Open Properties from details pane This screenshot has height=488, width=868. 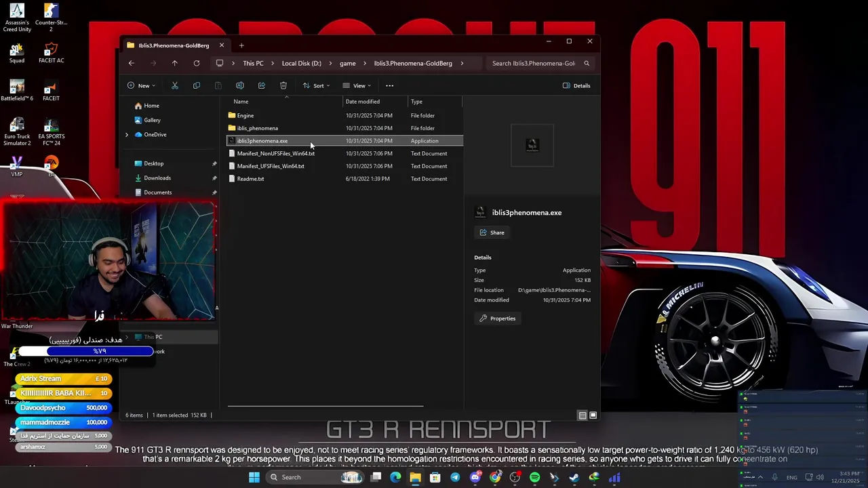(x=498, y=319)
